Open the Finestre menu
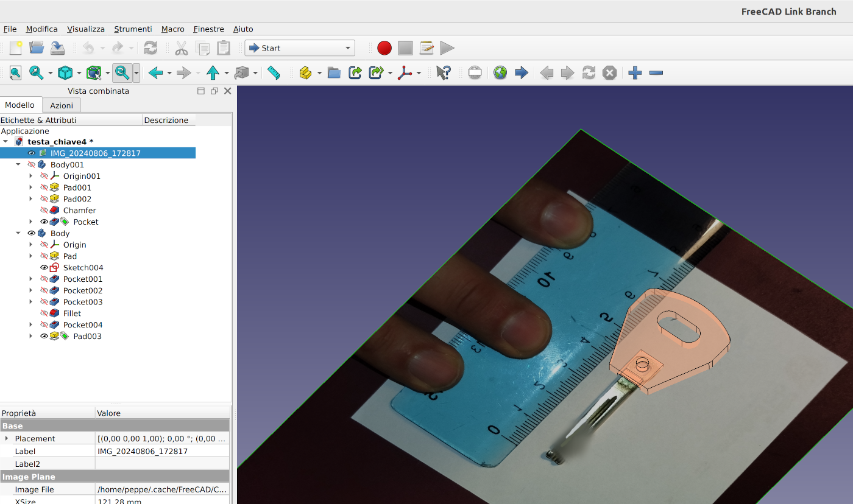Image resolution: width=853 pixels, height=504 pixels. point(209,29)
